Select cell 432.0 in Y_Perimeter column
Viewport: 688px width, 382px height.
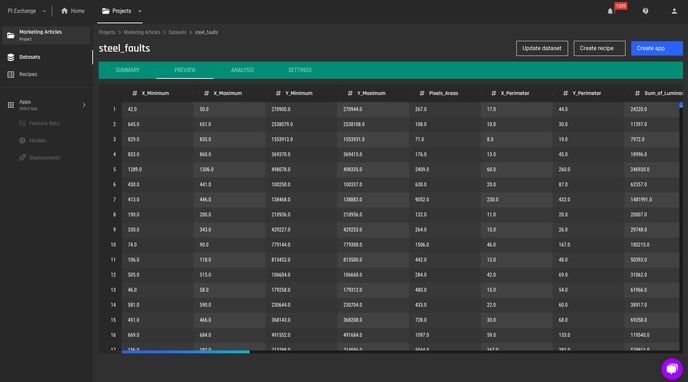point(588,200)
